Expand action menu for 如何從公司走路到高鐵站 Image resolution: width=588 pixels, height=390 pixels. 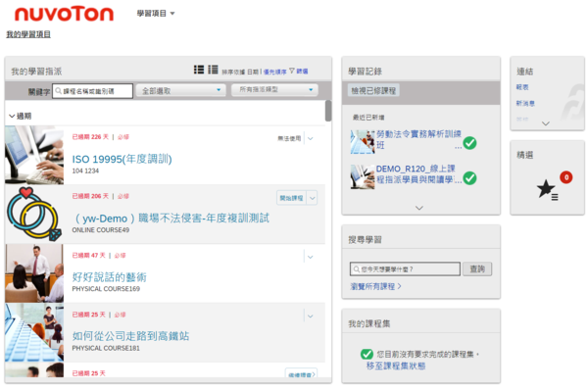311,317
